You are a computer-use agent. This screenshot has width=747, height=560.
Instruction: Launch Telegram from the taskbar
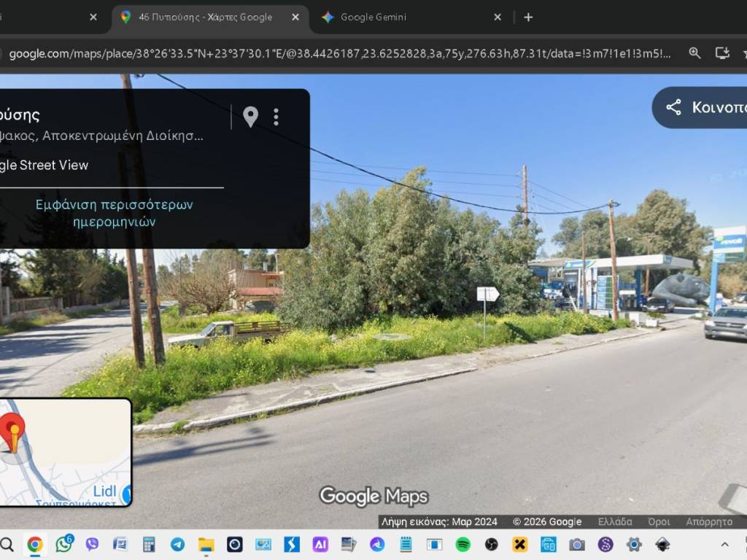tap(177, 544)
